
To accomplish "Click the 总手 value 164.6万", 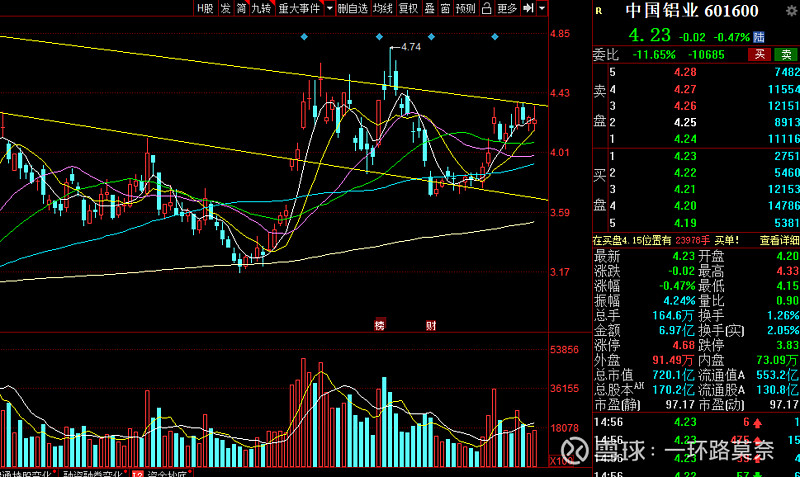I will click(x=673, y=315).
